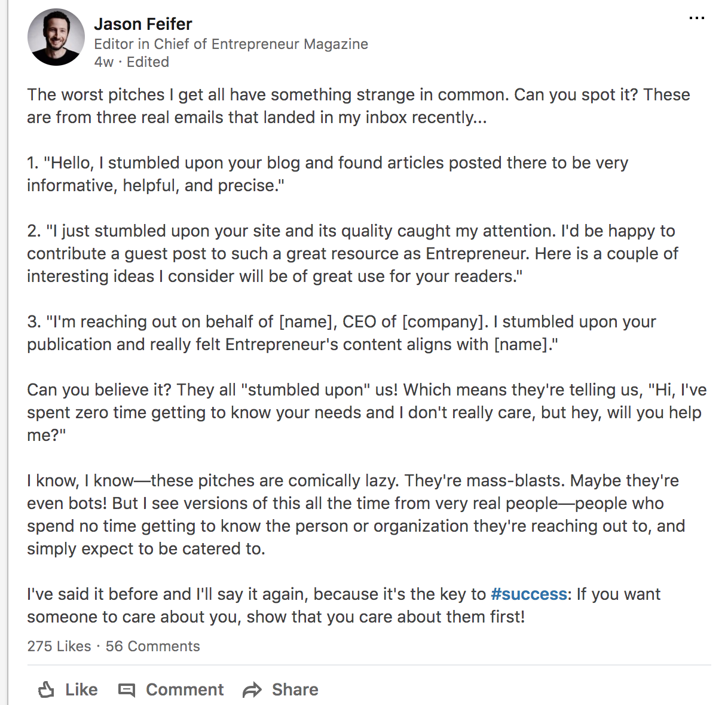This screenshot has width=728, height=705.
Task: Click the Jason Feifer author name
Action: pyautogui.click(x=143, y=24)
